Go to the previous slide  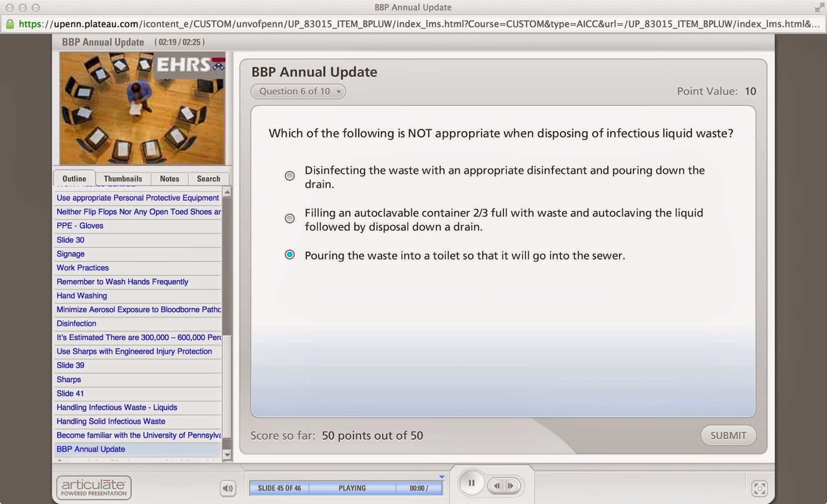tap(497, 486)
